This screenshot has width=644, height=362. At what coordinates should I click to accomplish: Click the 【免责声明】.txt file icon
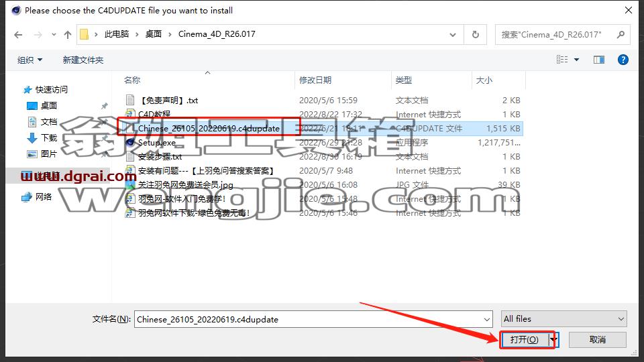tap(130, 100)
